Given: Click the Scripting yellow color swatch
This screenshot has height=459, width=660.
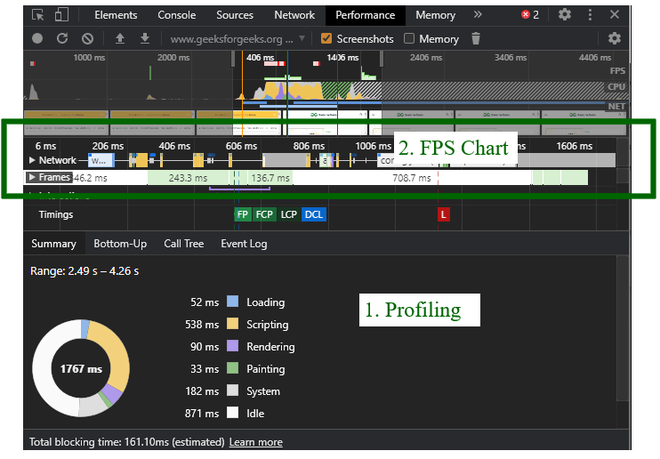Looking at the screenshot, I should tap(233, 324).
